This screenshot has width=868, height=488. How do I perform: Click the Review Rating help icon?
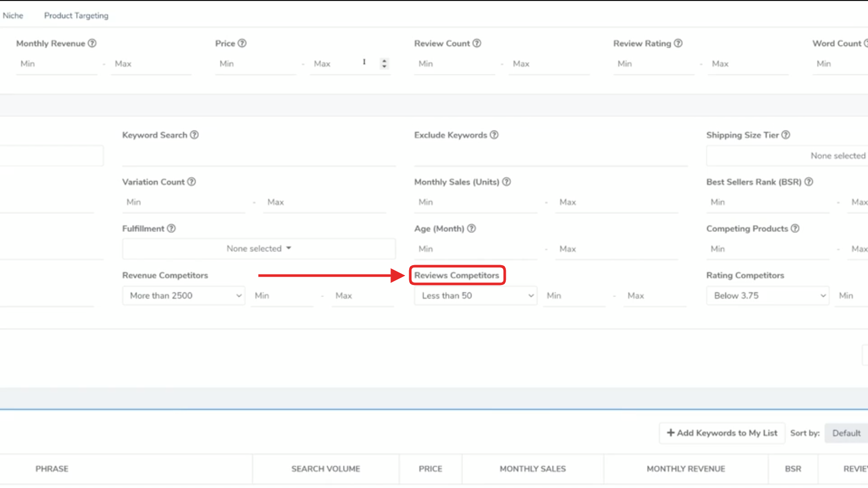click(x=678, y=43)
